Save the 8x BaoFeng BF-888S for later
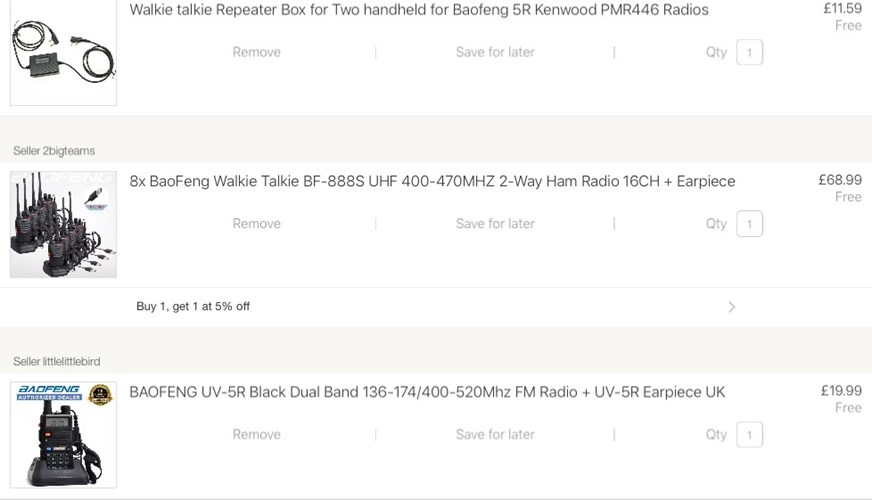872x500 pixels. tap(495, 224)
